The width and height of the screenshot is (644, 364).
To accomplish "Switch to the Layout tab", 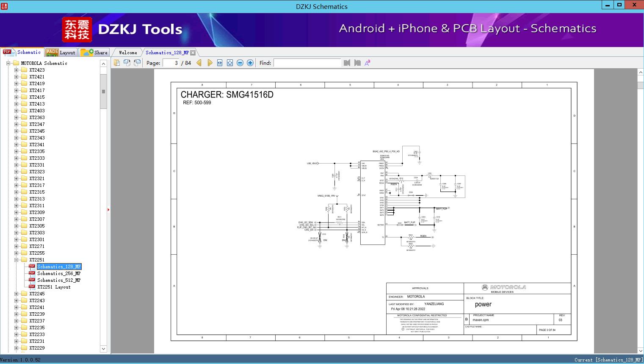I will coord(61,53).
